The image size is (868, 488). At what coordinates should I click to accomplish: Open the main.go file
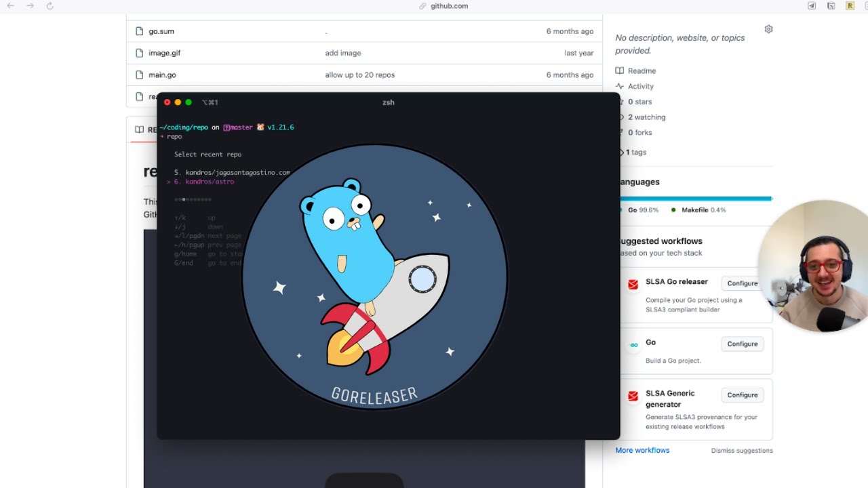pos(162,75)
